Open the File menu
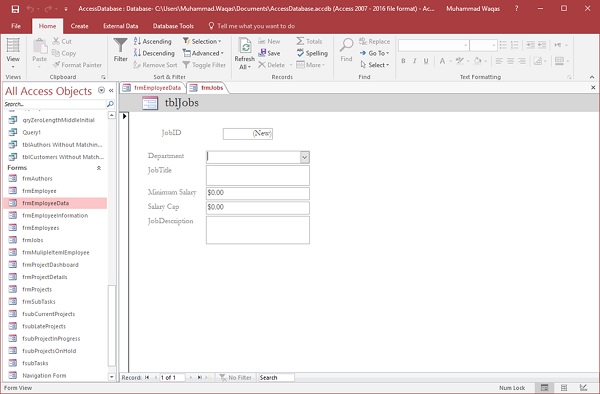Screen dimensions: 600x394 point(16,26)
